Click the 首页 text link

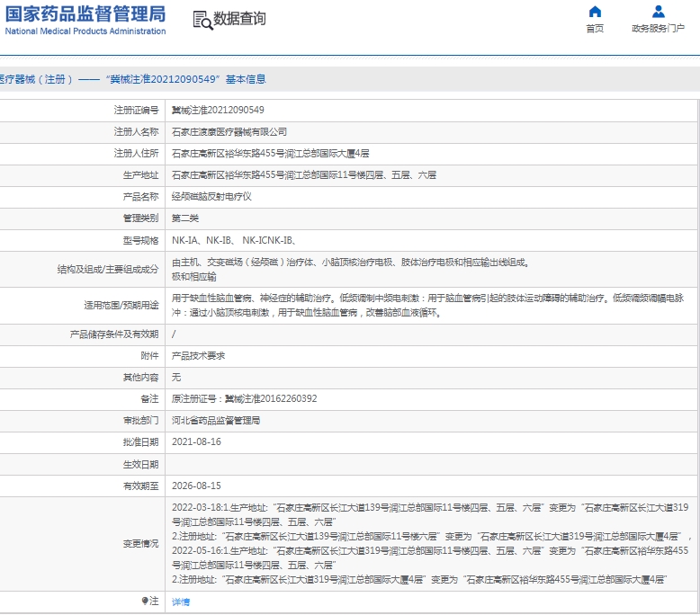[x=595, y=29]
